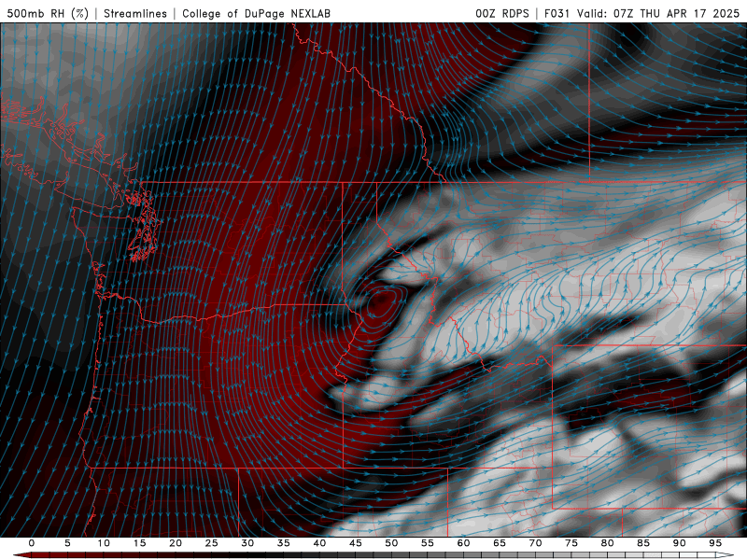Click the '35' label on color scale
Screen dimensions: 747x560
pos(284,543)
